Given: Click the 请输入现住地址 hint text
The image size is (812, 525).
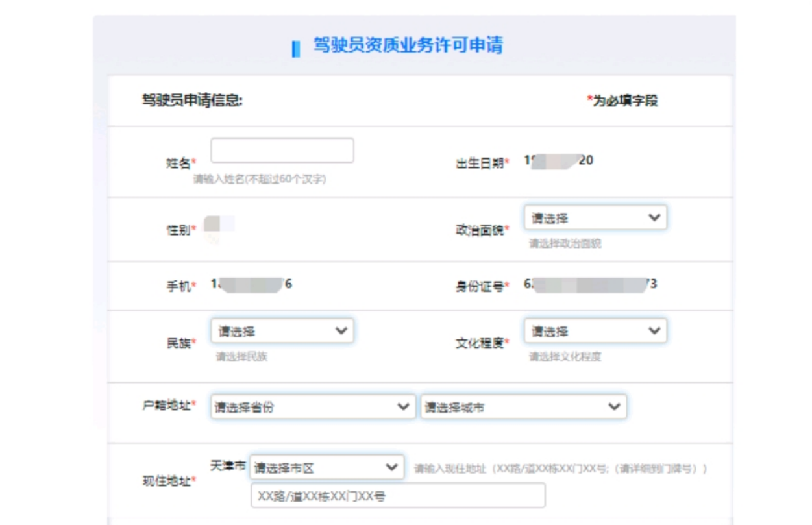Looking at the screenshot, I should 561,469.
